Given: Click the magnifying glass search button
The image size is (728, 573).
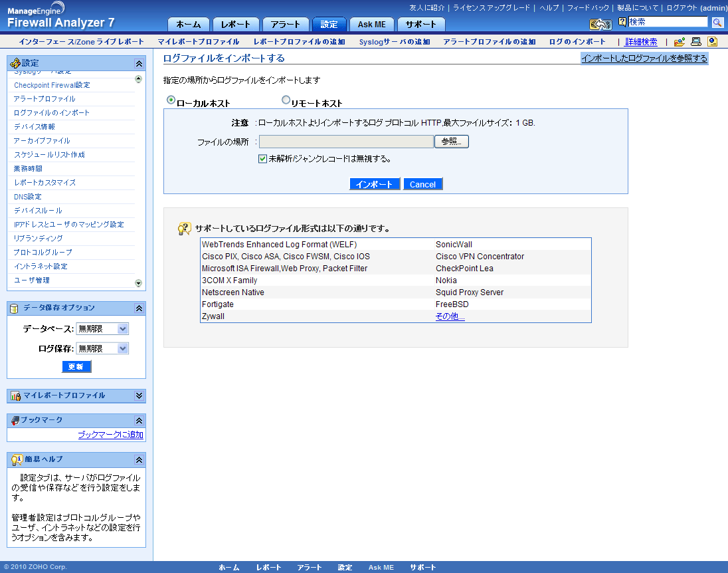Looking at the screenshot, I should 717,23.
